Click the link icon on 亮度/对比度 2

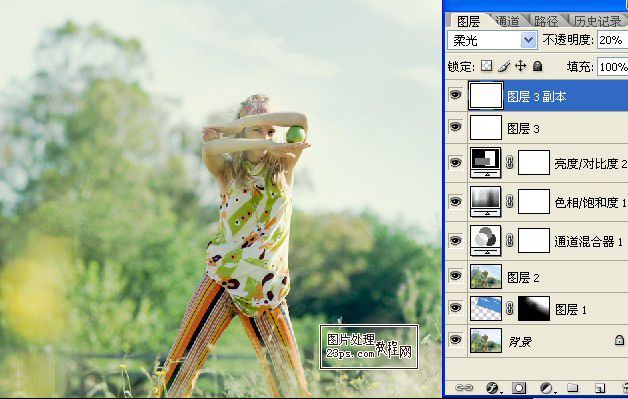coord(509,163)
